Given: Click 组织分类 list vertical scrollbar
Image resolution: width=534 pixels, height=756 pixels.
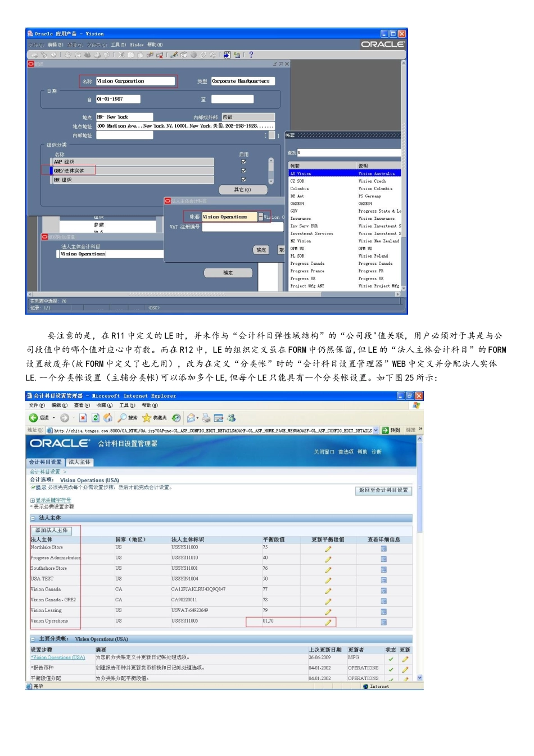Looking at the screenshot, I should [x=271, y=170].
